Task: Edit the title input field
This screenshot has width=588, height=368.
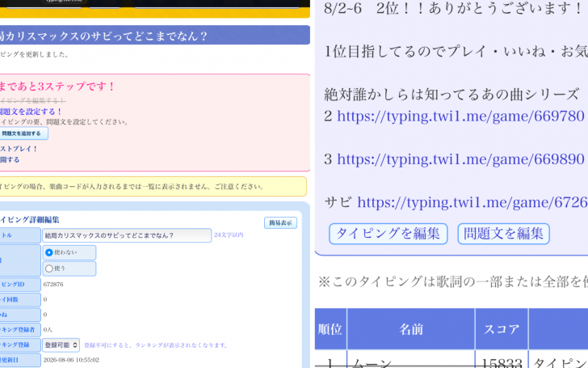Action: (x=127, y=235)
